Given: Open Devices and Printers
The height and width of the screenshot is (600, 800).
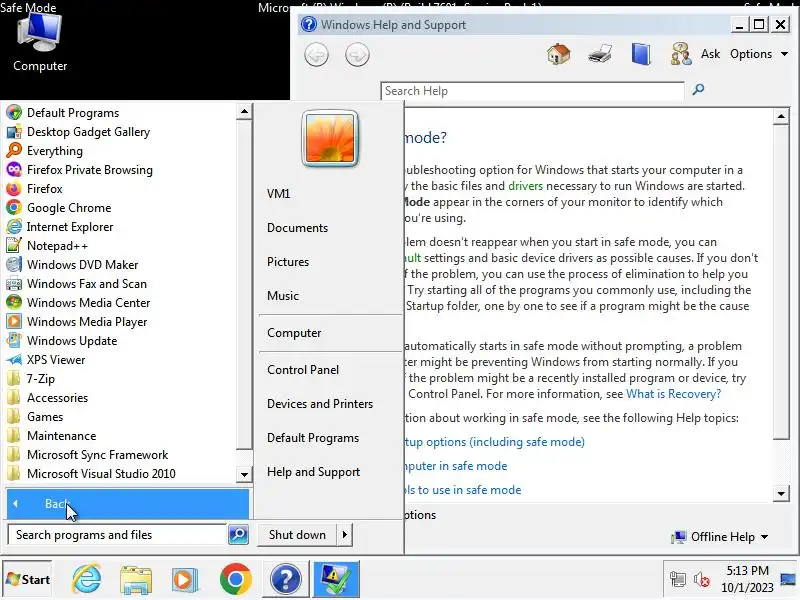Looking at the screenshot, I should click(x=320, y=404).
